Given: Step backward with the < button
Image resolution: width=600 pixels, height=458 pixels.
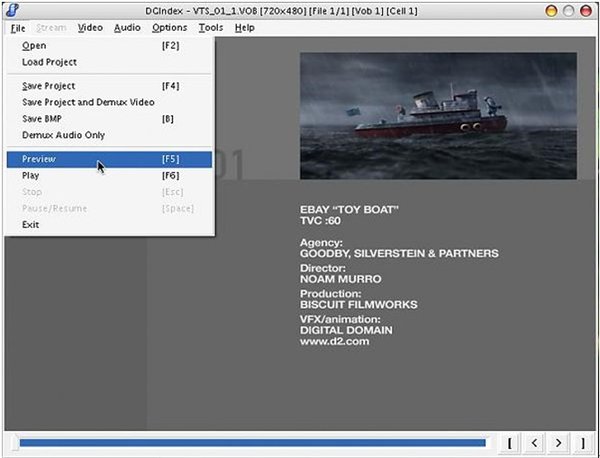Looking at the screenshot, I should point(534,443).
